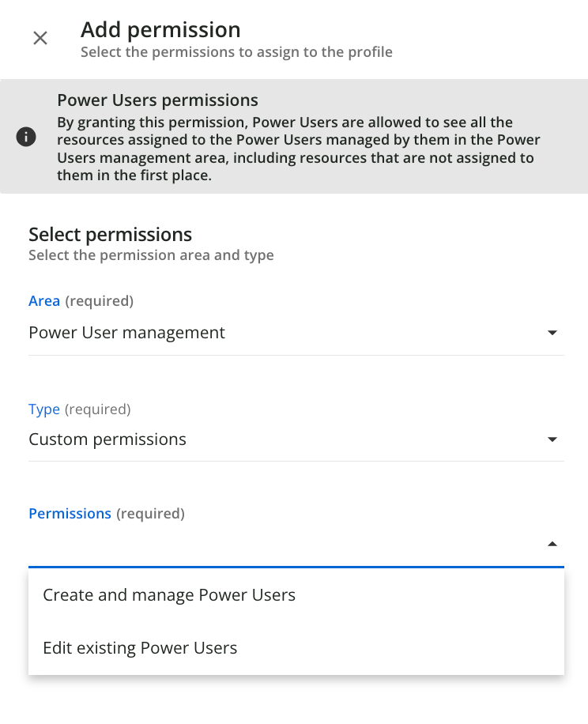Click the banner description paragraph text

[x=298, y=149]
